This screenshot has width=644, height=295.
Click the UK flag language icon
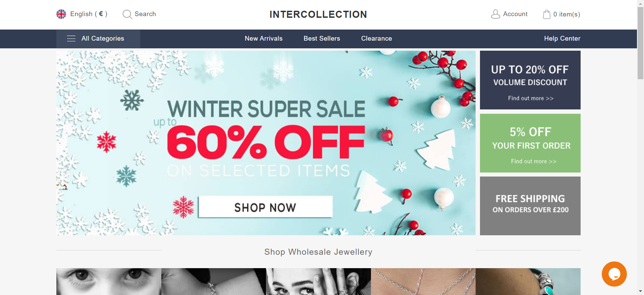point(61,14)
